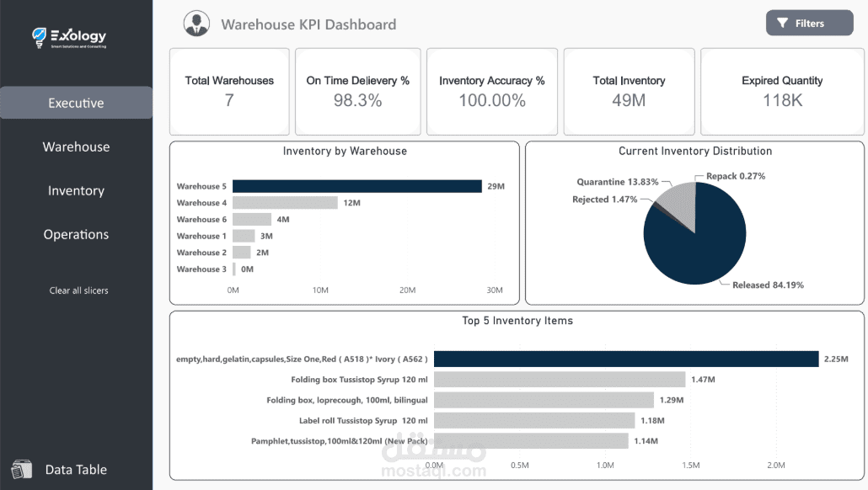Click the 1.47M data label
The width and height of the screenshot is (868, 490).
pos(703,380)
